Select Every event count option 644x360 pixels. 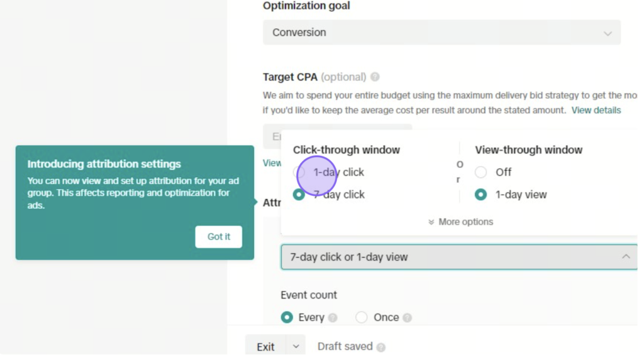click(287, 317)
